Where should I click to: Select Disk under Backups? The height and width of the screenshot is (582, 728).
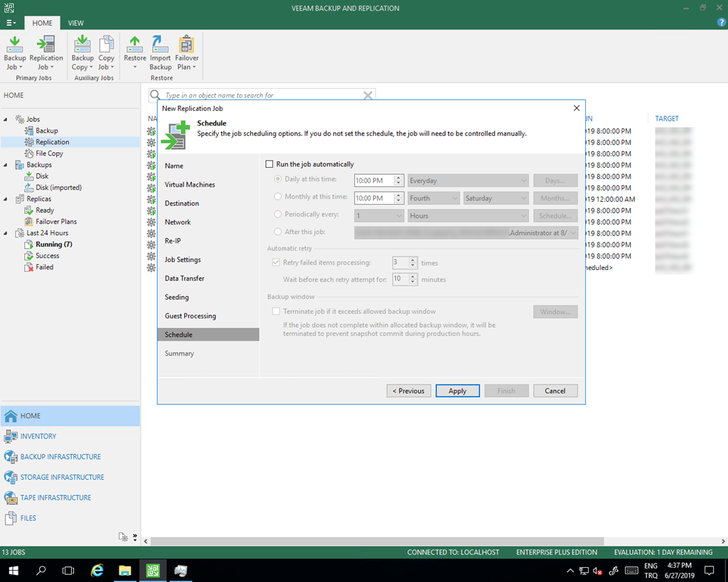pyautogui.click(x=42, y=176)
